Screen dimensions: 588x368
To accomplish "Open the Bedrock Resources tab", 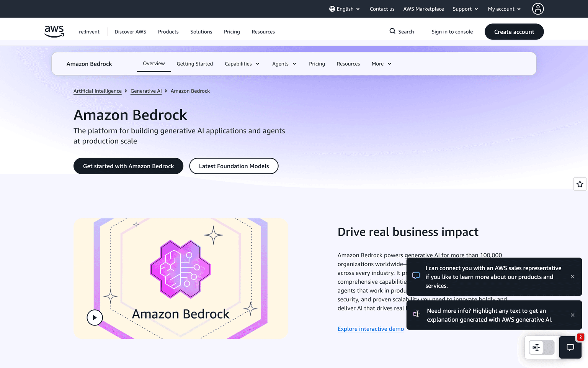I will click(348, 64).
